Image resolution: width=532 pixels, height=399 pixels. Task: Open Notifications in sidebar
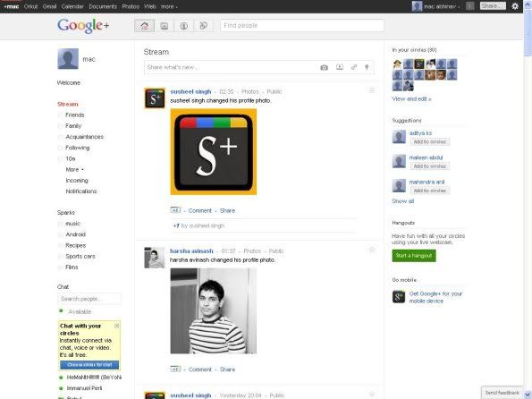click(81, 191)
